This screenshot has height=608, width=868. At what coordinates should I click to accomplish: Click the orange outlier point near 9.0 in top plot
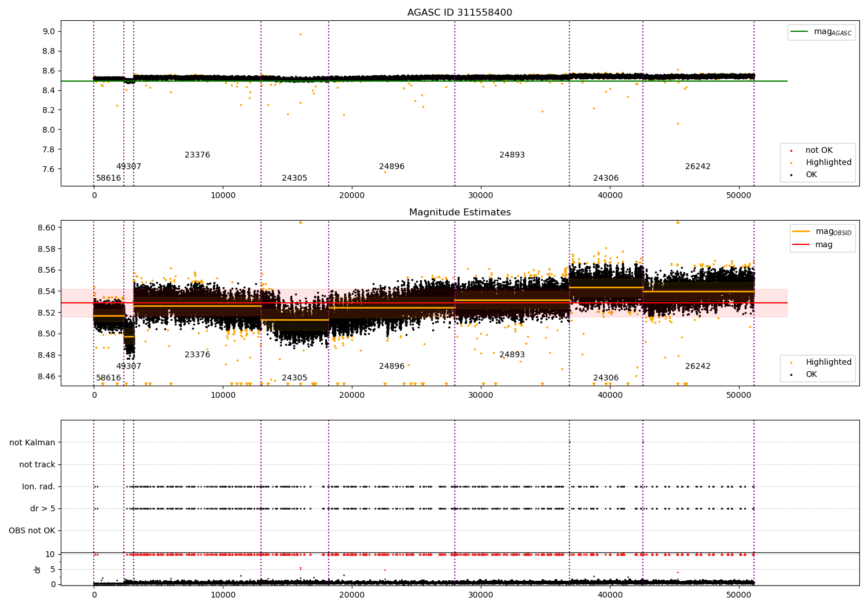tap(300, 34)
